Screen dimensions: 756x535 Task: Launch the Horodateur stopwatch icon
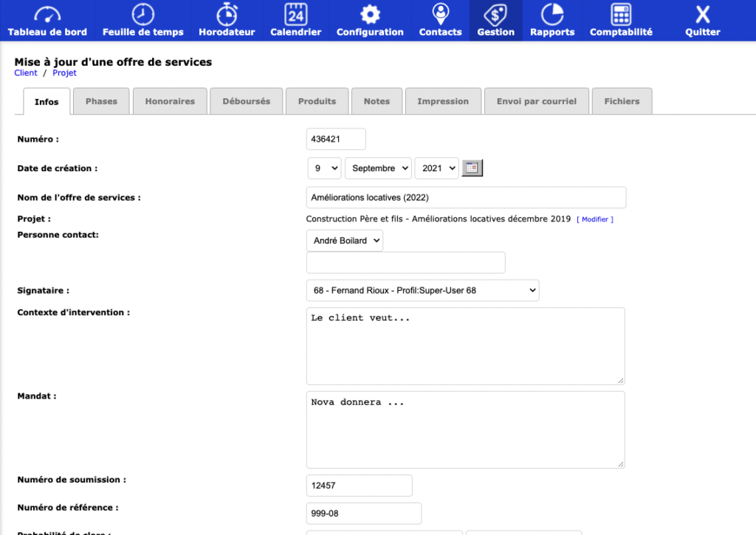click(x=227, y=15)
